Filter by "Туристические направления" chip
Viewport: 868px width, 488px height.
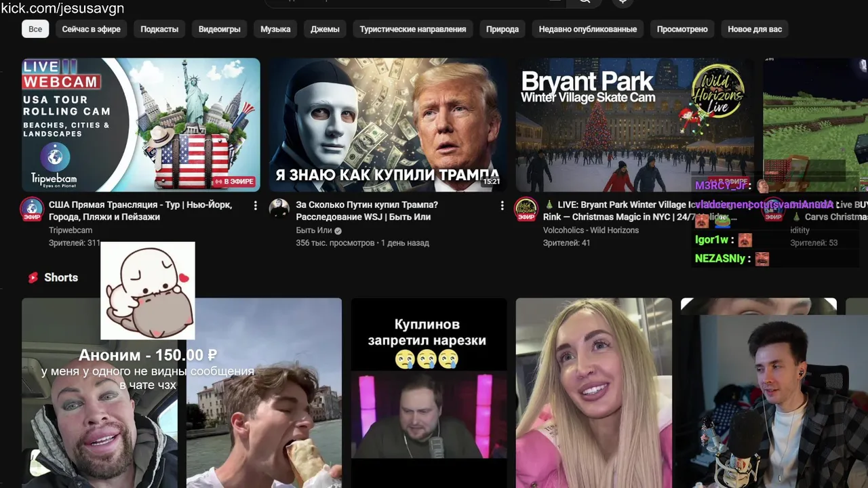[413, 29]
